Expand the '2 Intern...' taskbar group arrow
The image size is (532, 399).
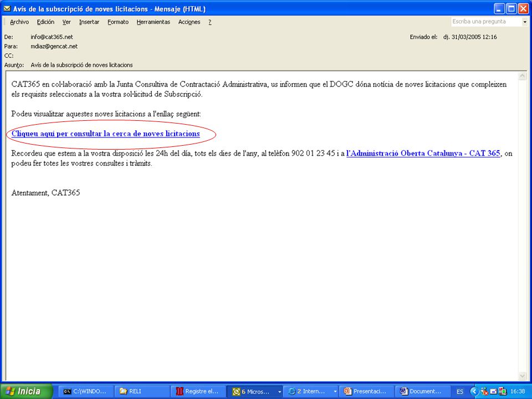tap(335, 392)
